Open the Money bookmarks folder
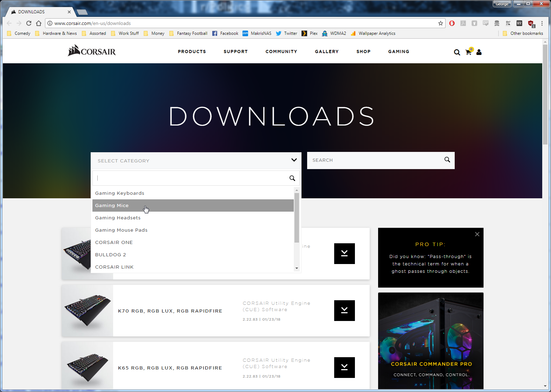 tap(154, 33)
